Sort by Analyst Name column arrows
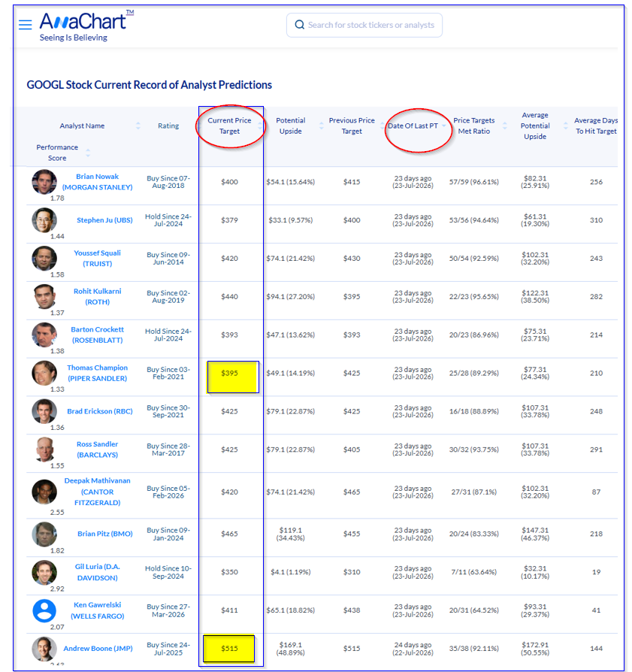632x672 pixels. [138, 126]
